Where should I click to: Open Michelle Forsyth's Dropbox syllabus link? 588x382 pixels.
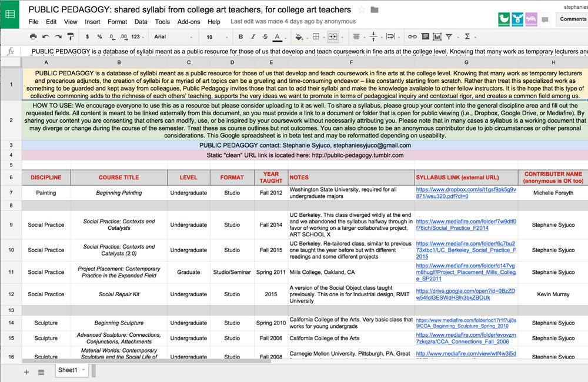(x=466, y=193)
